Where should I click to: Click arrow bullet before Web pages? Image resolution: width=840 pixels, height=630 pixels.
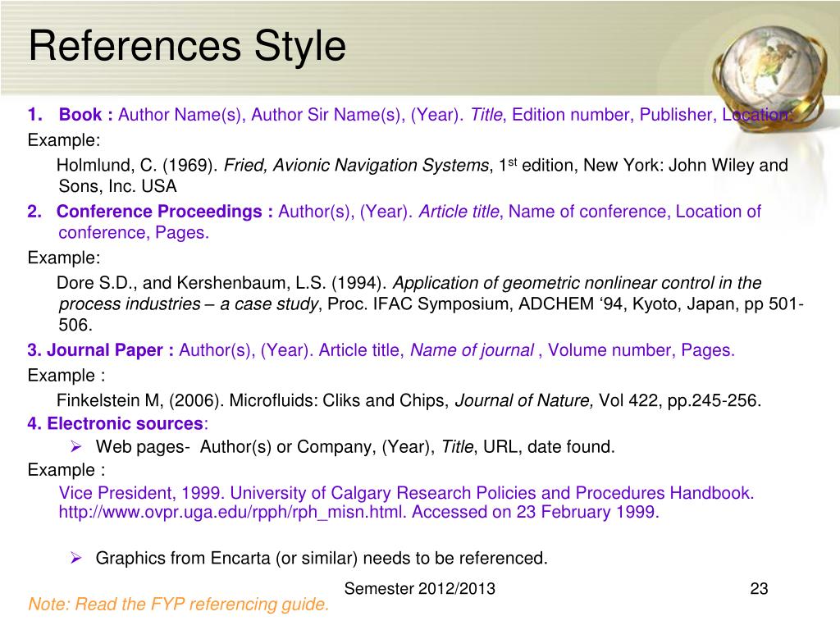[x=75, y=446]
